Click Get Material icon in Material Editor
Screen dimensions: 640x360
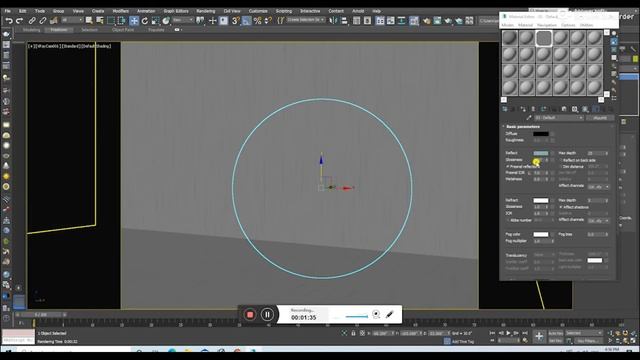[x=505, y=109]
